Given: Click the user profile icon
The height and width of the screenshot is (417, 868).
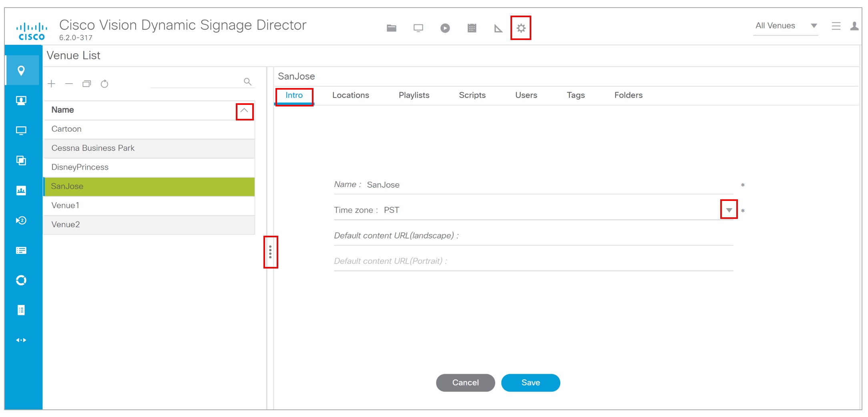Looking at the screenshot, I should click(854, 26).
